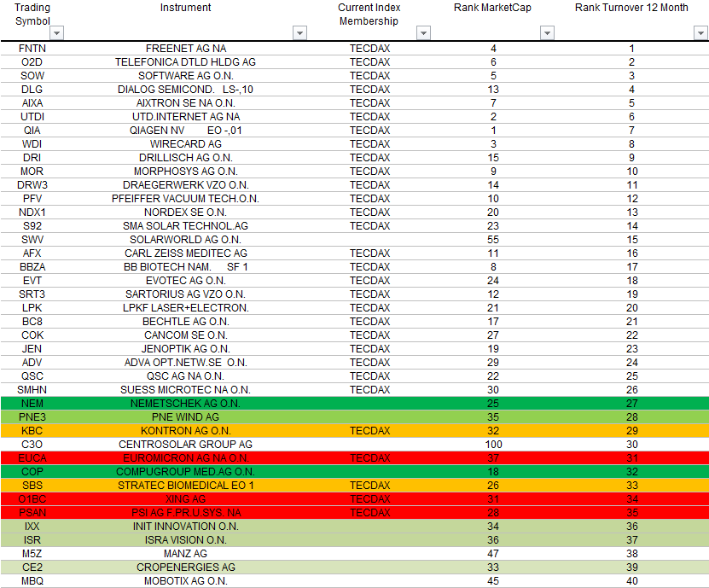Select the Trading Symbol column header
Screen dimensions: 709x588
(32, 15)
